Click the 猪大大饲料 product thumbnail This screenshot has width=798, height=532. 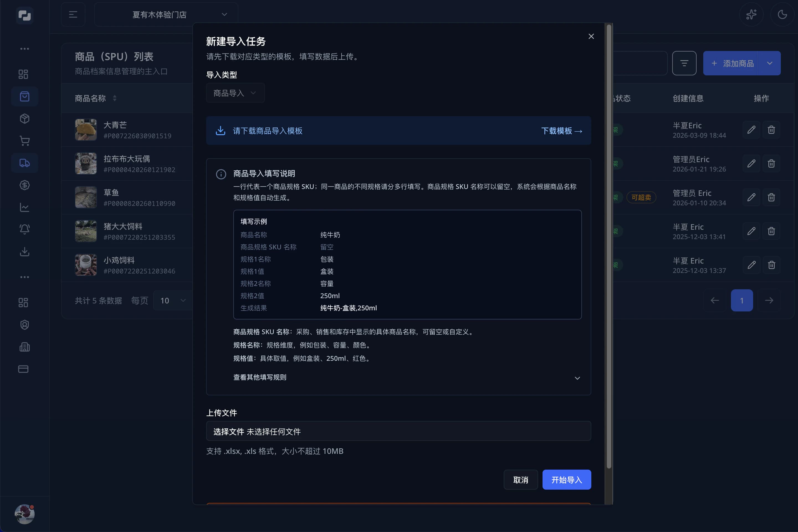point(86,231)
